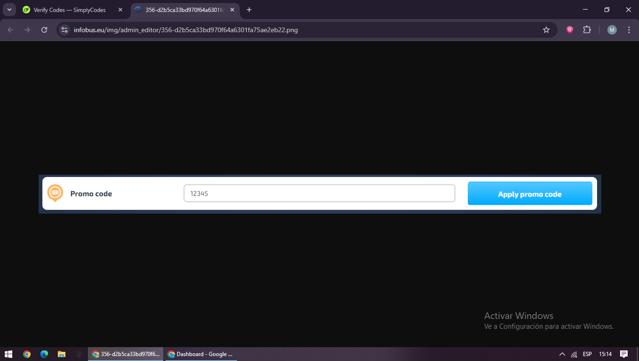Image resolution: width=639 pixels, height=361 pixels.
Task: Go forward to the next page
Action: (x=27, y=30)
